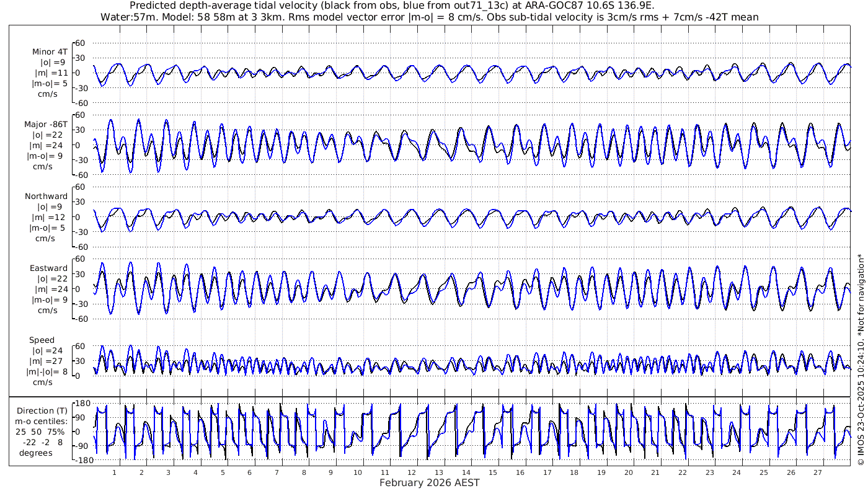Click the 'Water:57m. Model: 58 58m' subtitle line

pos(429,17)
